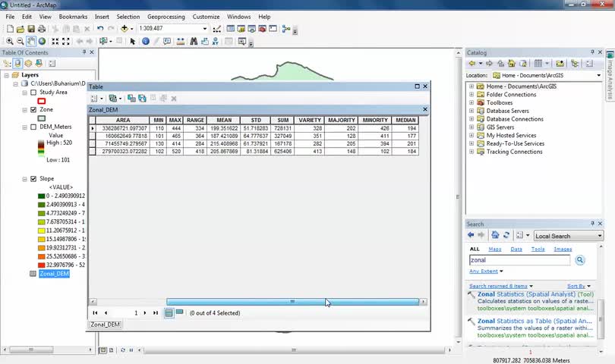Open the Customize menu

click(206, 17)
